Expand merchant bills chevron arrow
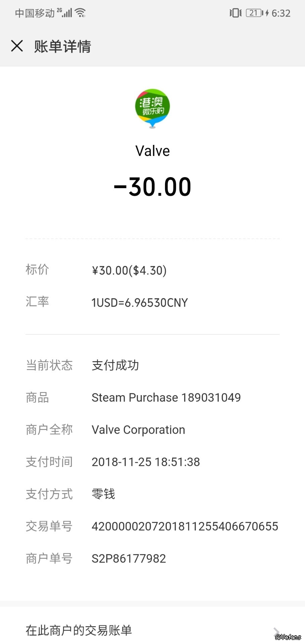This screenshot has width=305, height=644. [276, 631]
